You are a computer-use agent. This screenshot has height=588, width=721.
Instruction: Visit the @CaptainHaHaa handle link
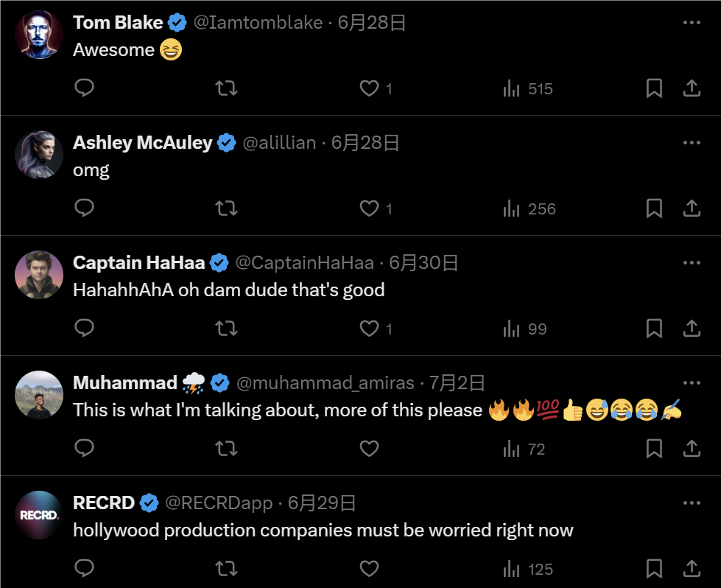click(304, 262)
